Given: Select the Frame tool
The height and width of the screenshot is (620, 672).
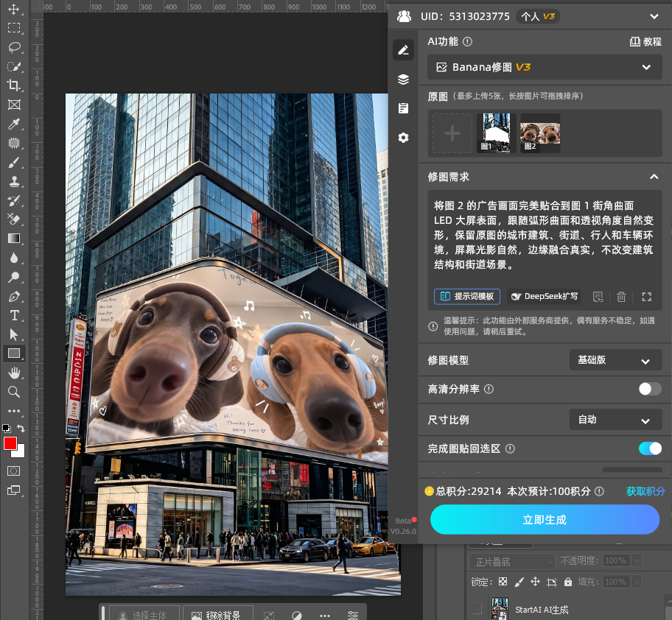Looking at the screenshot, I should tap(14, 105).
